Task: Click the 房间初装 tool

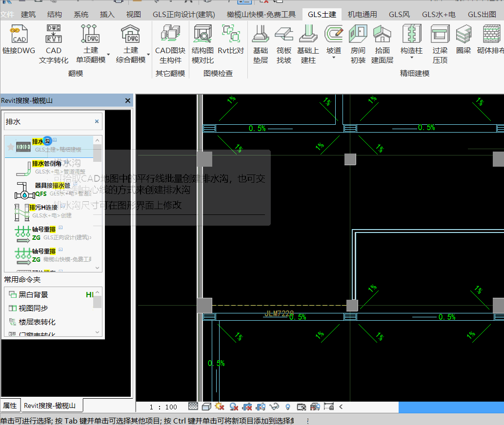Action: pos(358,44)
